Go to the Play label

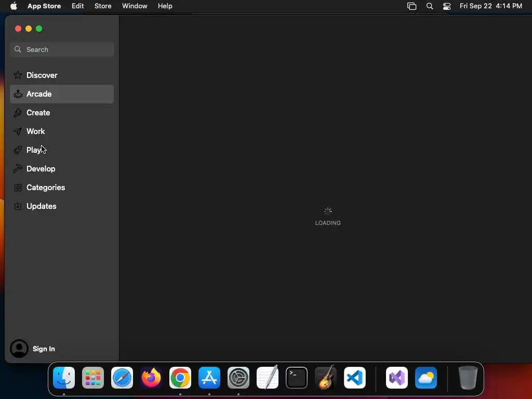click(34, 150)
